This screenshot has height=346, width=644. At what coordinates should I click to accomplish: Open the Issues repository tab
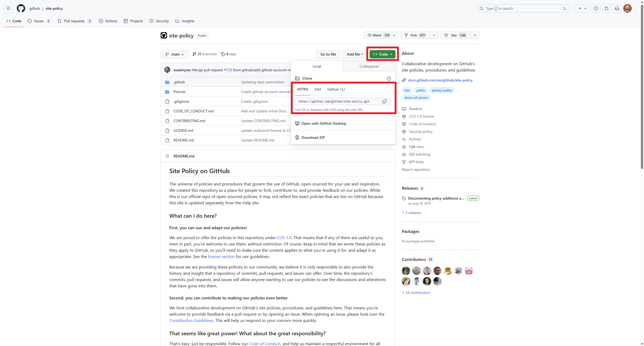pos(39,21)
